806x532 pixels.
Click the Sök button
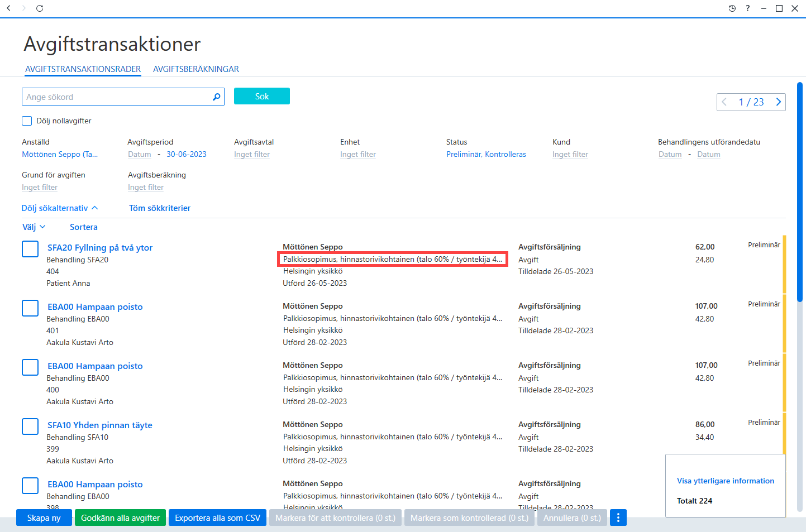point(262,96)
